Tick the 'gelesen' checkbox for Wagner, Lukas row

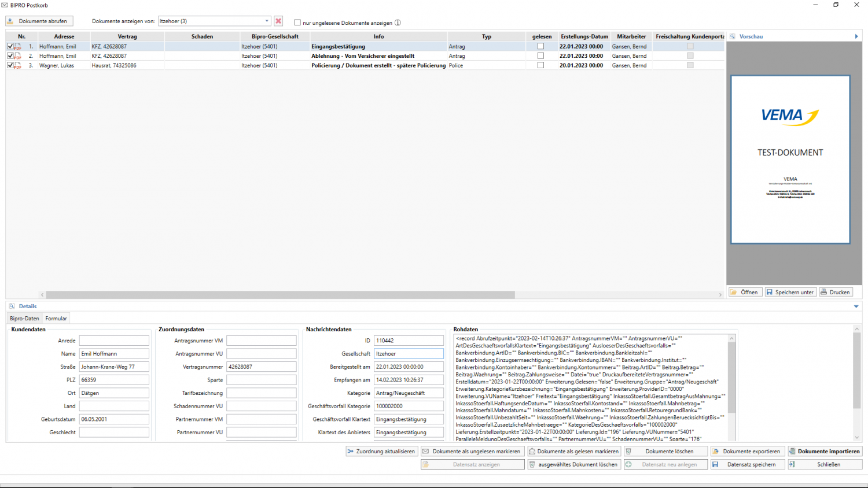pyautogui.click(x=540, y=65)
